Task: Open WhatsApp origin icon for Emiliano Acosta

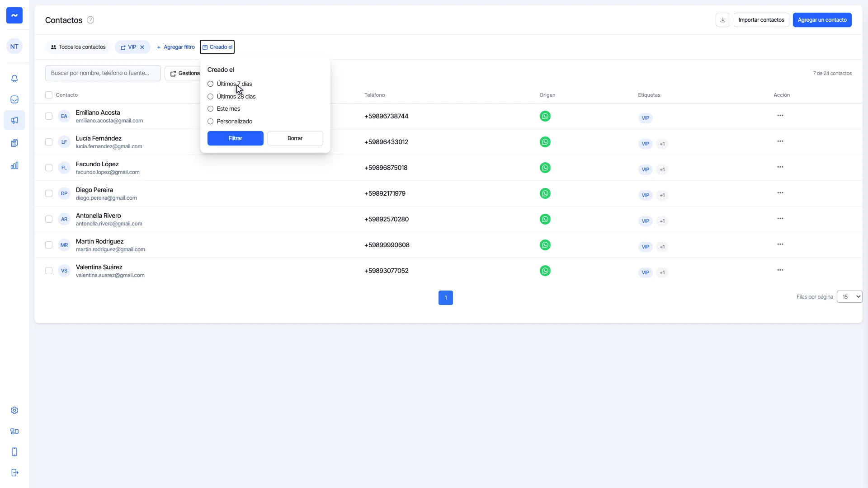Action: pyautogui.click(x=545, y=116)
